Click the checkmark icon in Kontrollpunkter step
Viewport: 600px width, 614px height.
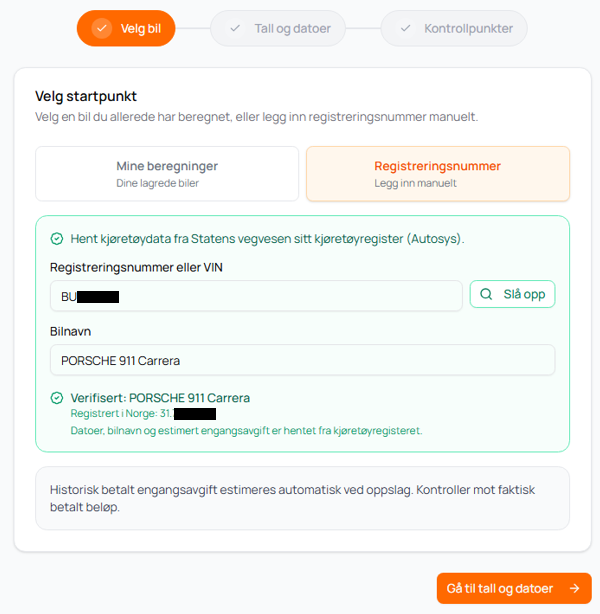(x=405, y=28)
